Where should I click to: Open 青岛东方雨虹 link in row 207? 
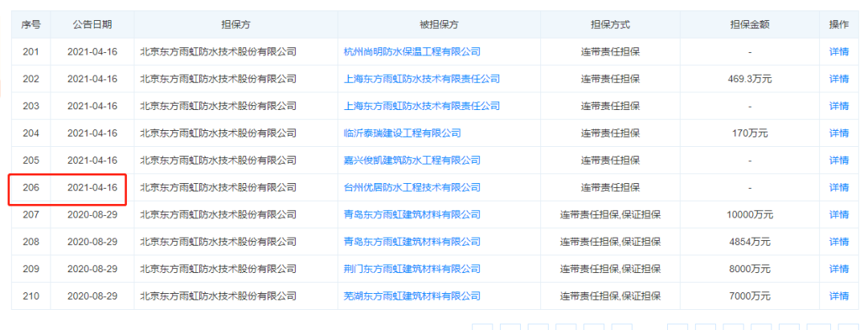click(x=411, y=214)
